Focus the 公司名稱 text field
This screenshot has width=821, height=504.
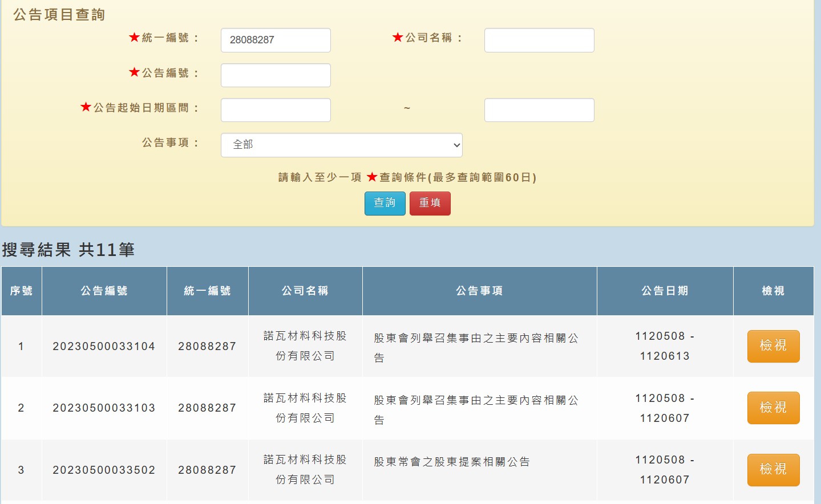click(539, 40)
